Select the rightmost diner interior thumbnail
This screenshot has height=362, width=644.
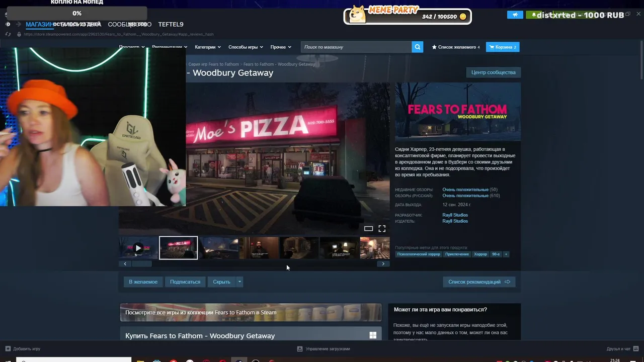click(x=375, y=248)
